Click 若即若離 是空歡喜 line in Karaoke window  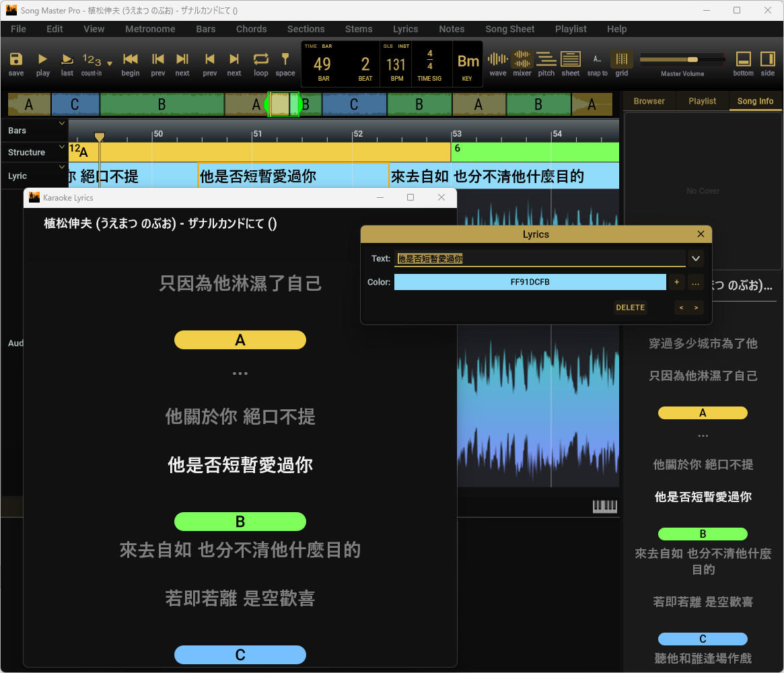tap(240, 598)
